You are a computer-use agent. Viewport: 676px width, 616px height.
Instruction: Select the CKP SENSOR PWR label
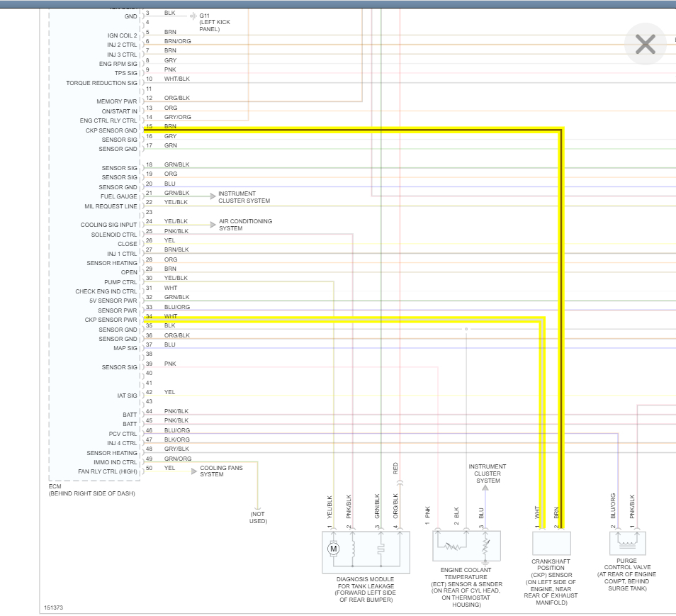[111, 320]
